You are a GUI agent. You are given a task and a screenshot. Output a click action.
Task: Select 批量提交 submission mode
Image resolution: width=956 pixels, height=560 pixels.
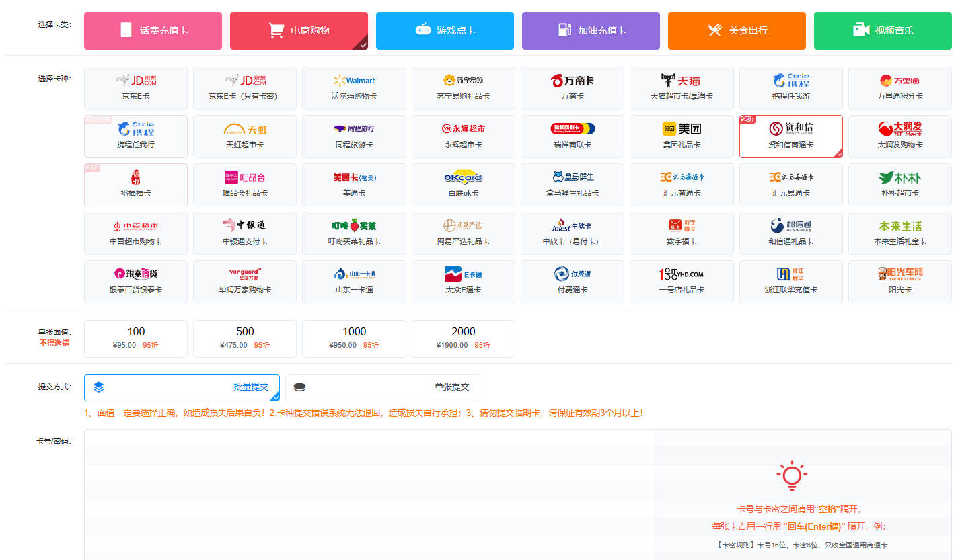coord(182,387)
